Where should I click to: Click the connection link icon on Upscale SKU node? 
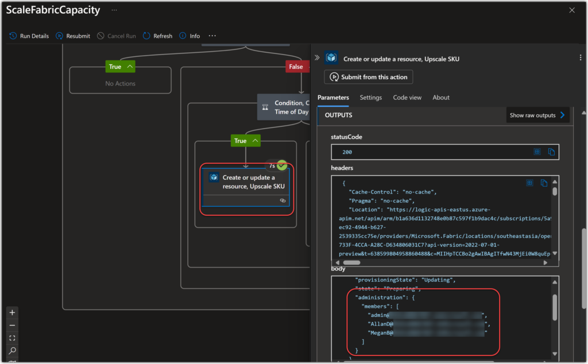(283, 200)
